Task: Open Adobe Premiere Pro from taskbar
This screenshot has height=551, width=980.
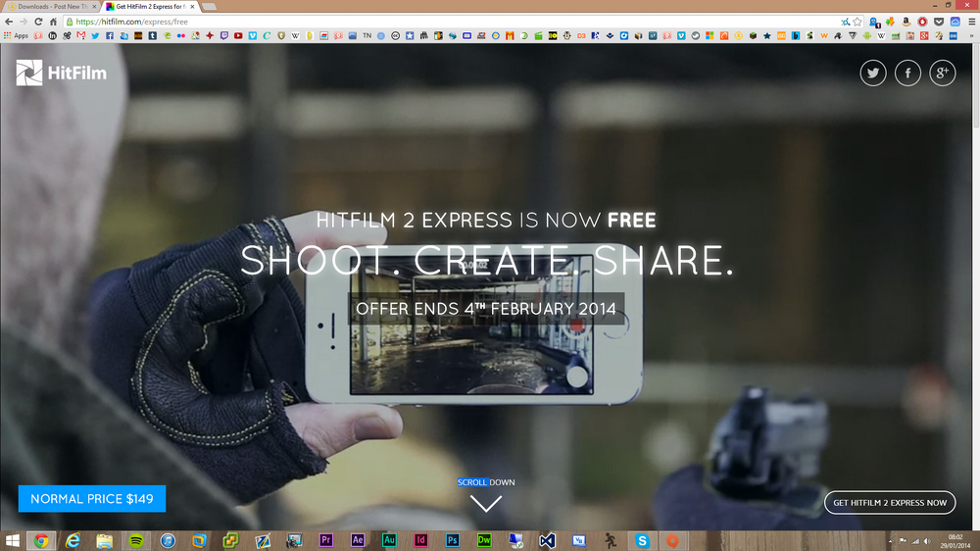Action: point(325,540)
